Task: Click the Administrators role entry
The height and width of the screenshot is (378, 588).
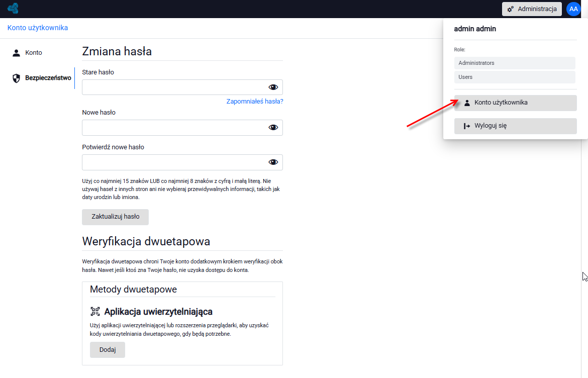Action: click(x=515, y=63)
